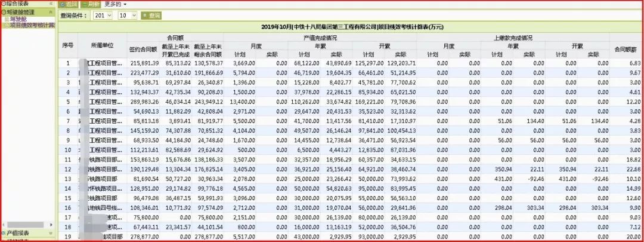Click cell value 110,262.00 in row 5

(x=305, y=102)
